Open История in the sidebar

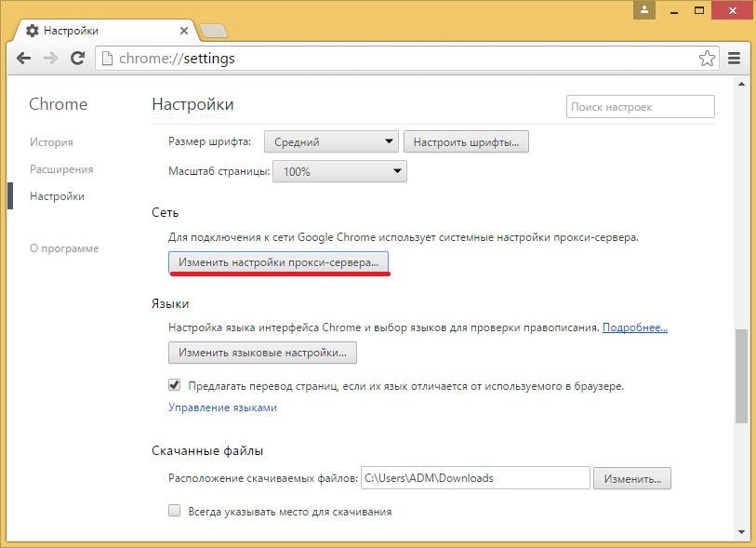pos(51,142)
